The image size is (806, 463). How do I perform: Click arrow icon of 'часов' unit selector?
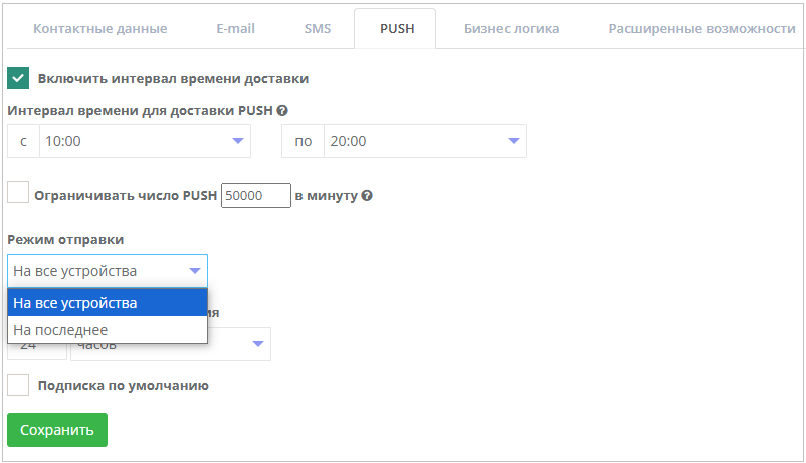[258, 344]
